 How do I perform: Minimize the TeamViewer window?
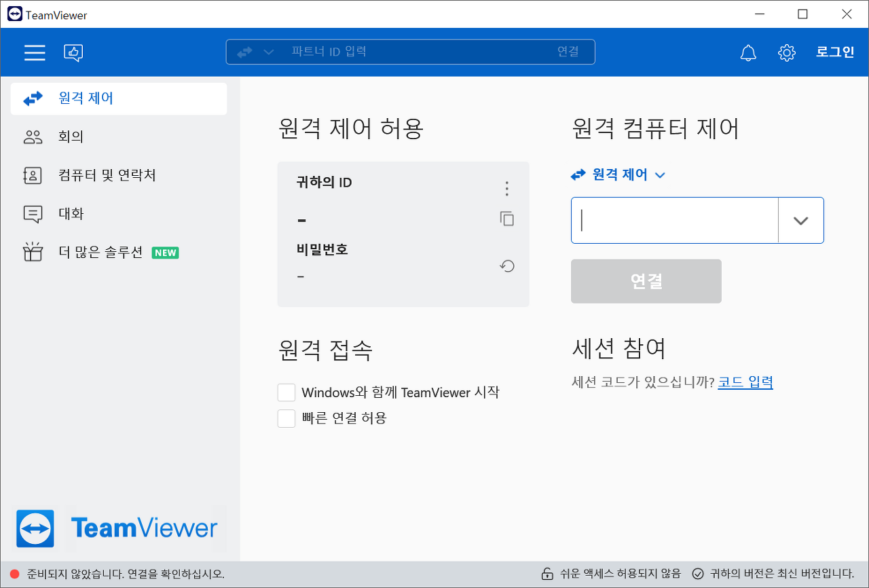pyautogui.click(x=759, y=14)
